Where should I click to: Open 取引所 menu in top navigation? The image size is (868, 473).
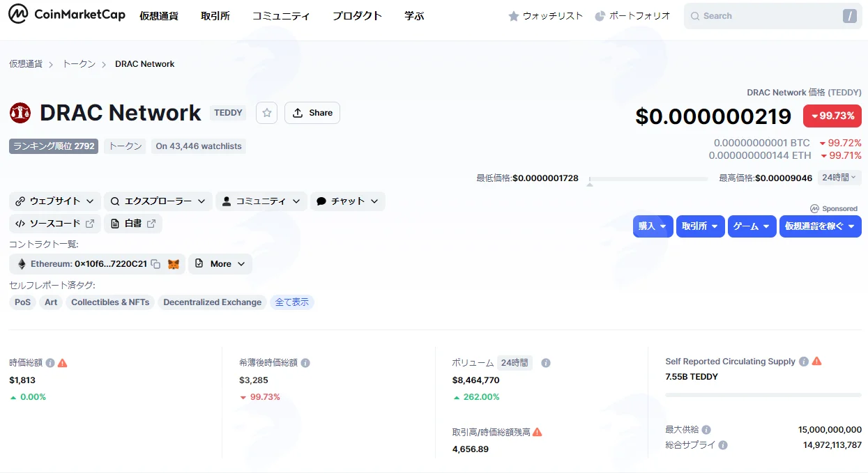click(x=215, y=16)
